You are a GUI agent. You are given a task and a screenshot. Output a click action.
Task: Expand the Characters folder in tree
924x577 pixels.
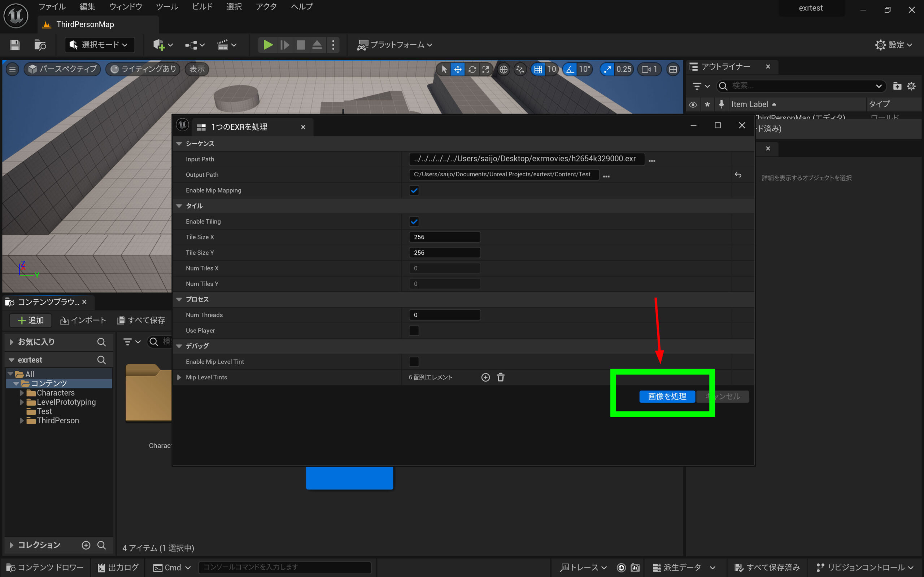22,393
